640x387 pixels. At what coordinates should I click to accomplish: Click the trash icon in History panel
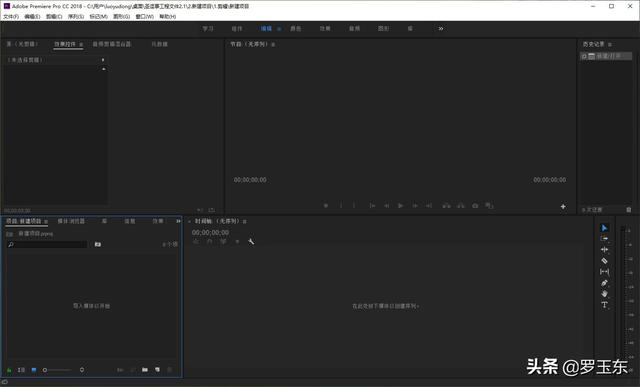coord(629,209)
